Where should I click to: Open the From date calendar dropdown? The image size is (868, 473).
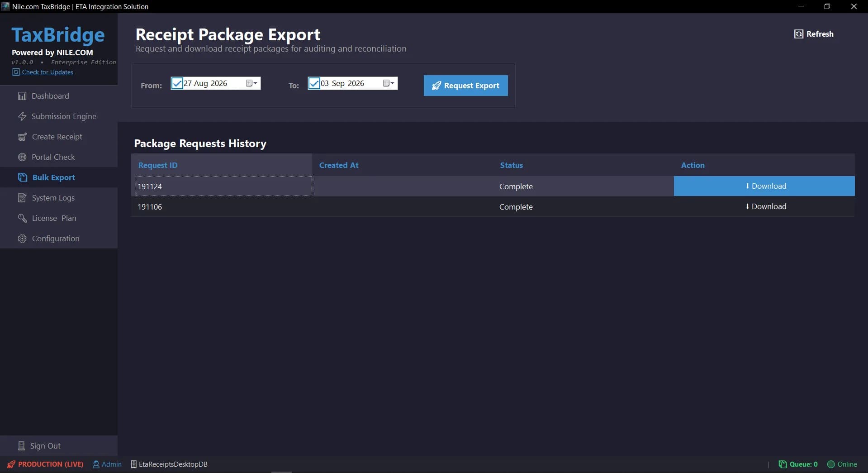point(251,83)
